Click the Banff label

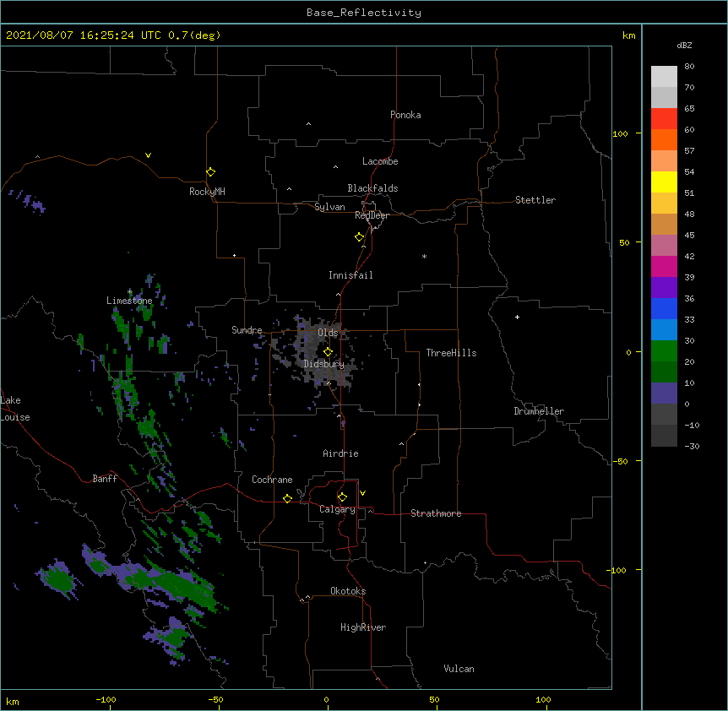[105, 479]
